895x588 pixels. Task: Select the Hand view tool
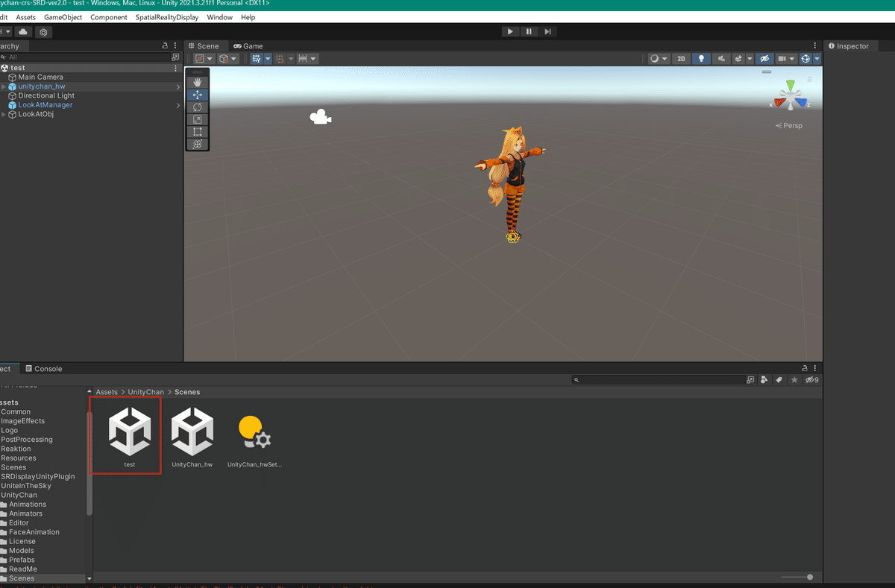(x=197, y=82)
